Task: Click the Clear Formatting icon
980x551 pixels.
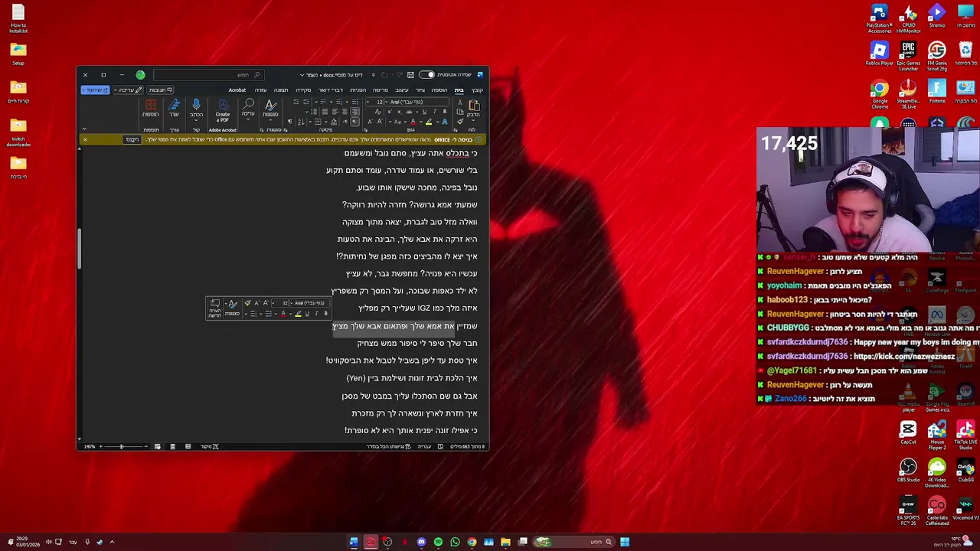Action: (x=378, y=112)
